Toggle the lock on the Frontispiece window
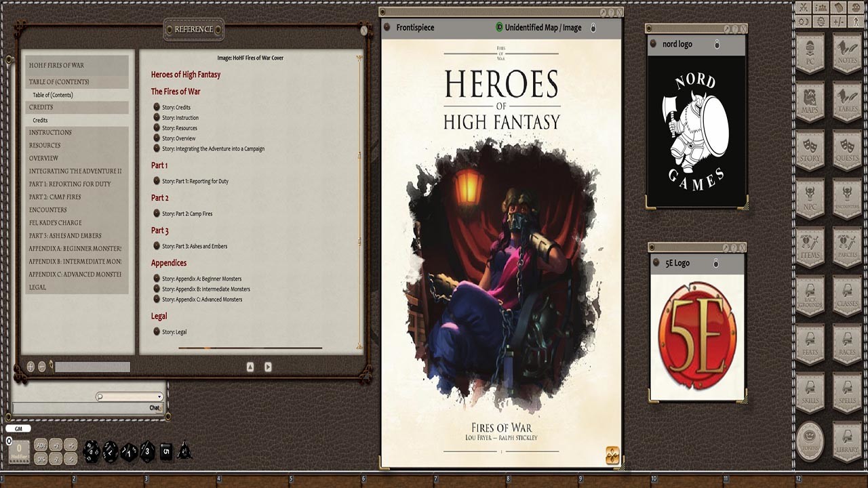Viewport: 868px width, 488px height. pos(593,28)
